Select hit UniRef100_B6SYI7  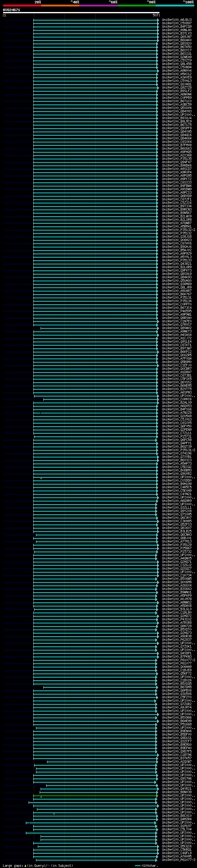177,50
